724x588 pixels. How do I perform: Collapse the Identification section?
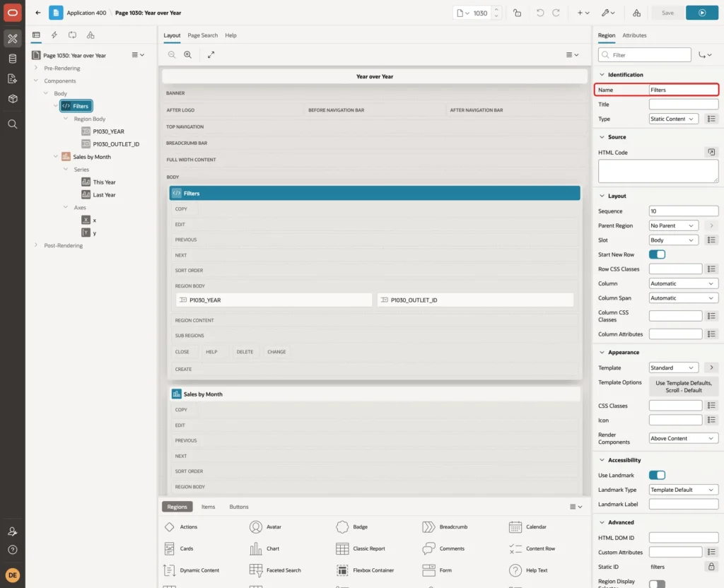(x=602, y=75)
